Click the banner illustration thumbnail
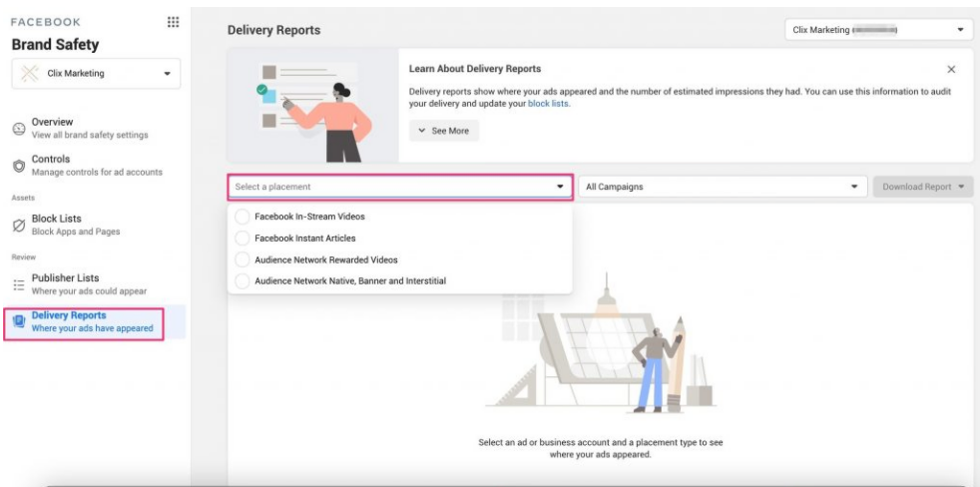980x487 pixels. (x=313, y=106)
